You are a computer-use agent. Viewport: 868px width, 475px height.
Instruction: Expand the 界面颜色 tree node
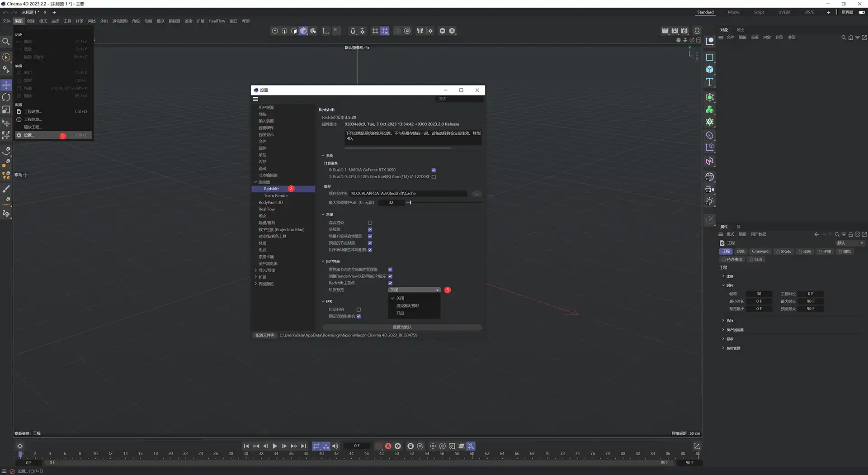point(256,284)
